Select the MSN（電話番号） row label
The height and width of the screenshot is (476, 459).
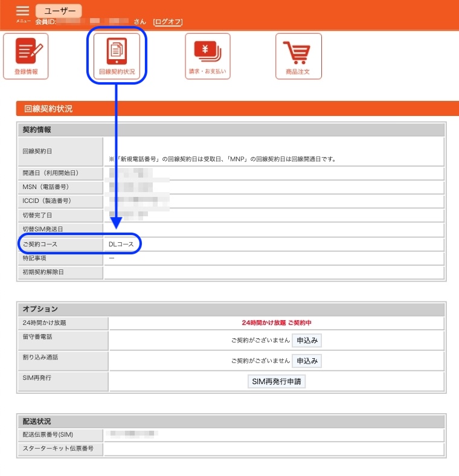pyautogui.click(x=45, y=187)
